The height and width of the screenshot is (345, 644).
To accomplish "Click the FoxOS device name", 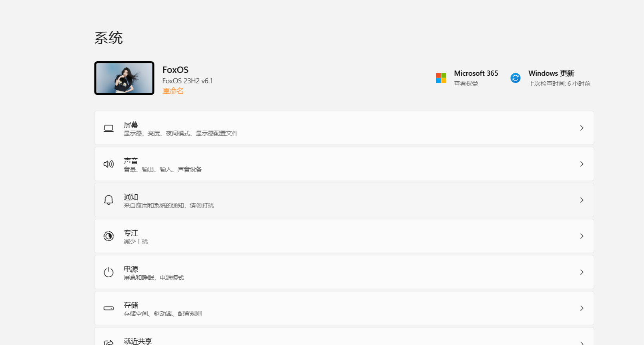I will click(x=175, y=70).
